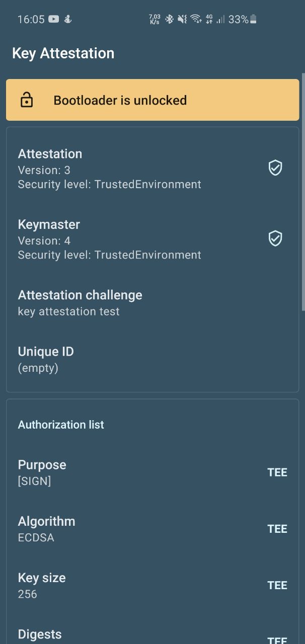This screenshot has height=644, width=305.
Task: Tap the Key size 256 row
Action: 152,585
